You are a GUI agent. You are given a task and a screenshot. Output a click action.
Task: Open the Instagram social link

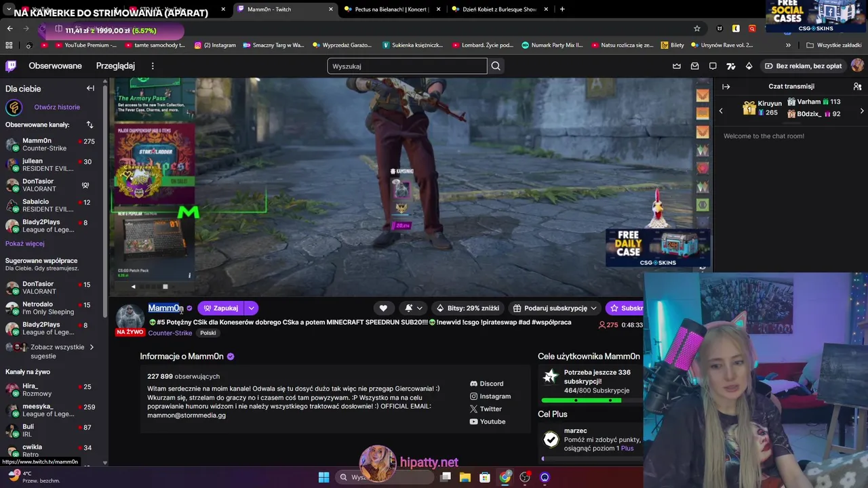[x=490, y=396]
